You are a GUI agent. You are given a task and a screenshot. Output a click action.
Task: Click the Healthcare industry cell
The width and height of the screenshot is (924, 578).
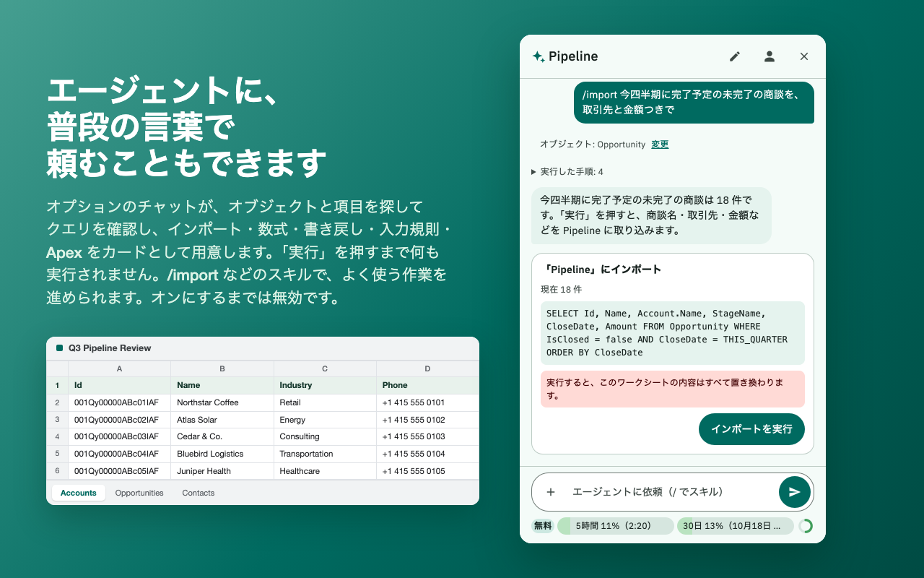click(325, 471)
